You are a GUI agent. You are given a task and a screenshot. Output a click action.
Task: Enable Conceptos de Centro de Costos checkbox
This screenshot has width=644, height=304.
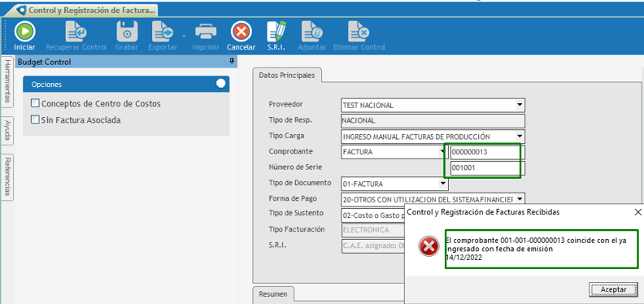coord(35,103)
